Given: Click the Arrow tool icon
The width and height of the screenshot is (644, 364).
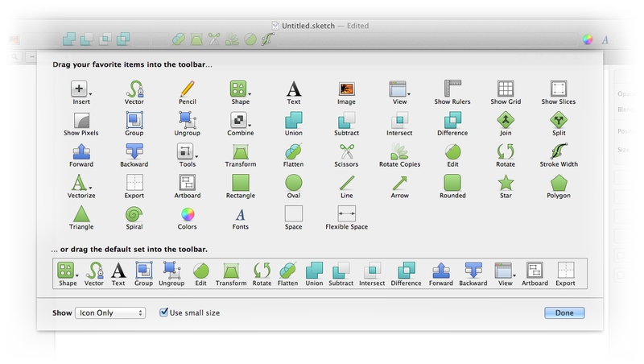Looking at the screenshot, I should pyautogui.click(x=399, y=183).
